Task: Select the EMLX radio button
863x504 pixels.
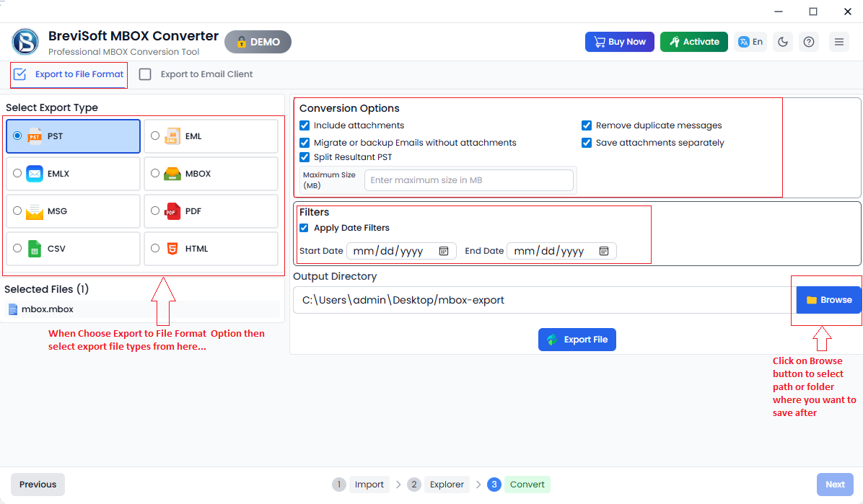Action: point(17,173)
